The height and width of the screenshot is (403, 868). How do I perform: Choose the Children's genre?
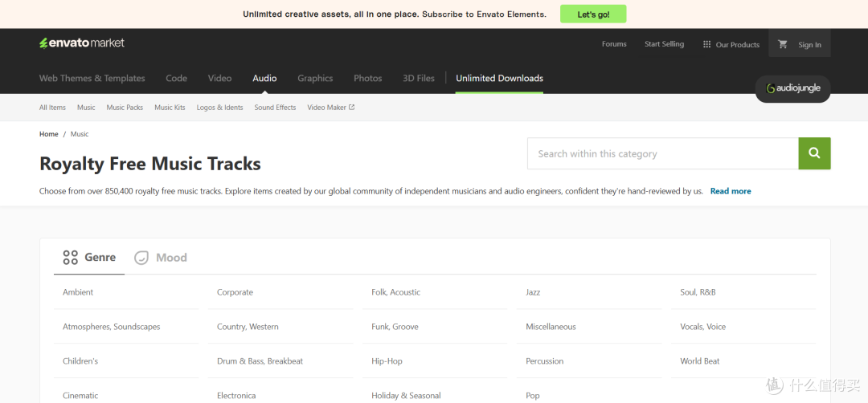point(80,361)
